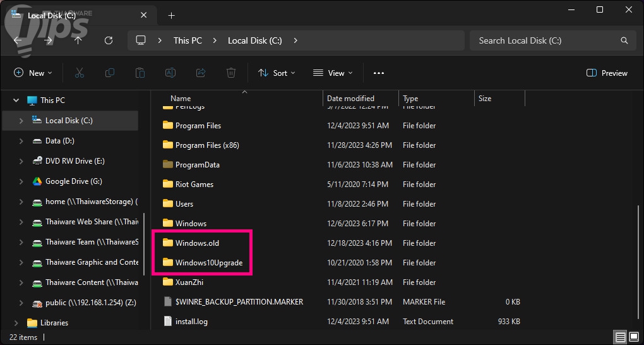Select home (\\ThaiwareStorage) network drive
This screenshot has height=345, width=644.
point(92,202)
